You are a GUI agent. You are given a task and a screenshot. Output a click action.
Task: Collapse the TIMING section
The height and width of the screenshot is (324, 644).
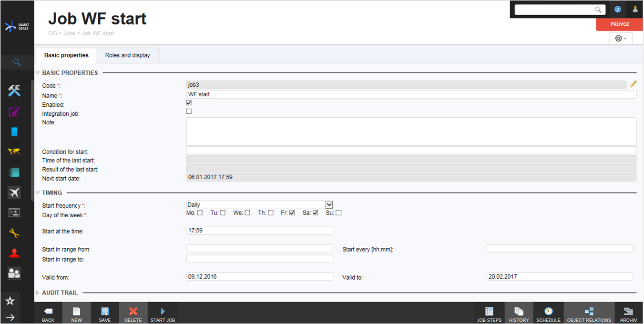click(x=38, y=193)
